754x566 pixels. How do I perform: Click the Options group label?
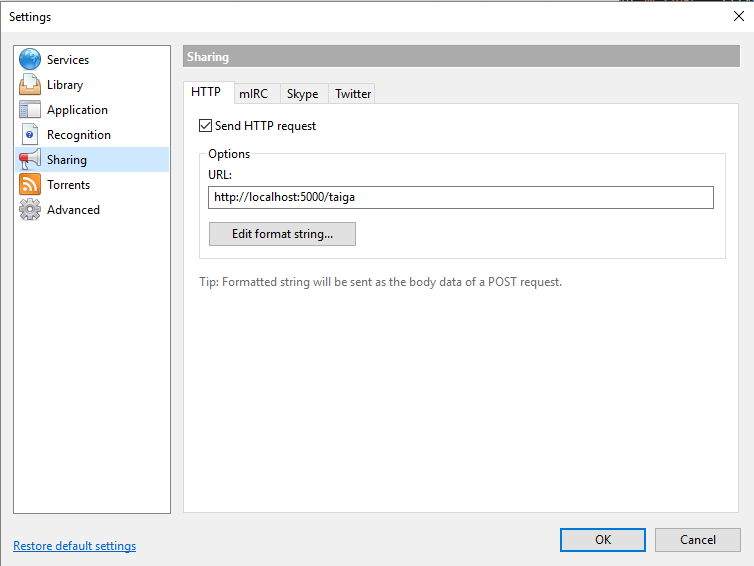click(229, 154)
